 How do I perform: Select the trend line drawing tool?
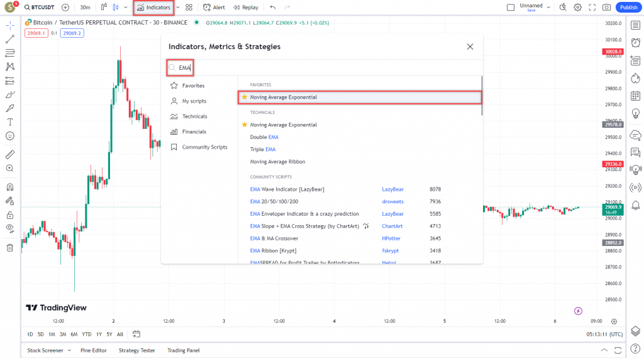point(10,39)
